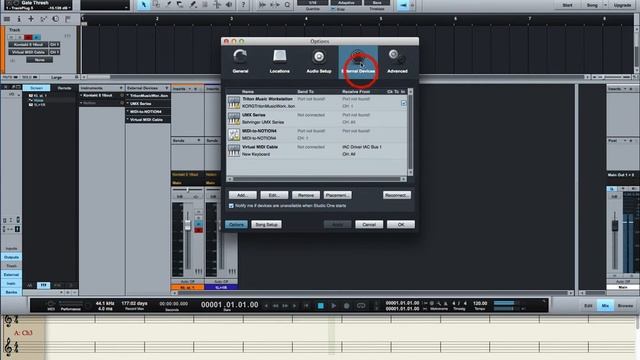Click the Song Setup button
The width and height of the screenshot is (640, 360).
click(266, 224)
